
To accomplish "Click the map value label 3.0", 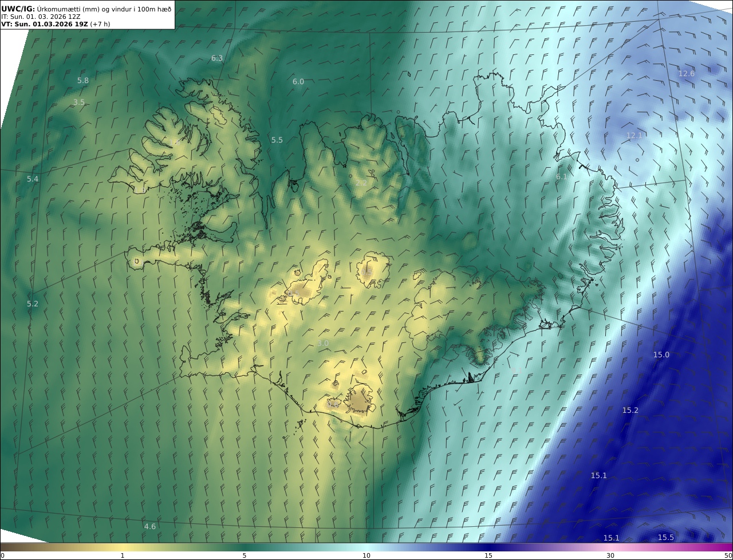I will (323, 344).
